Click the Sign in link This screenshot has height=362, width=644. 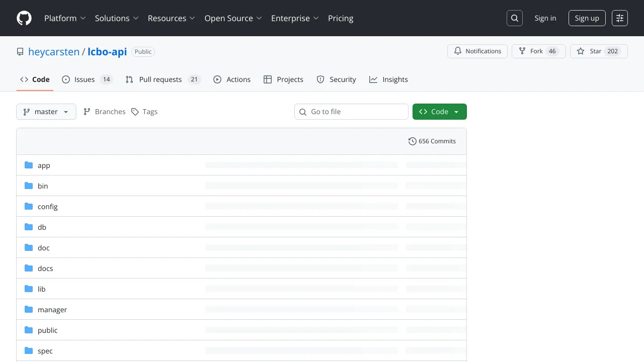pyautogui.click(x=545, y=18)
